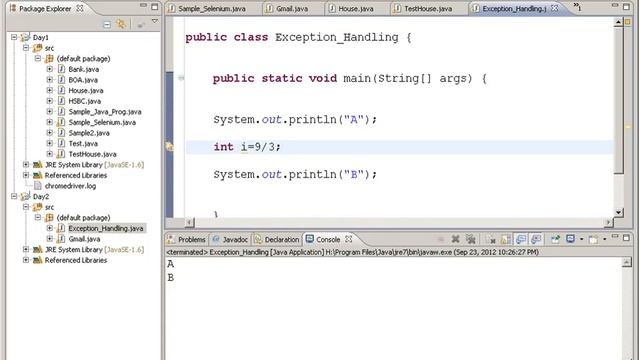Viewport: 640px width, 360px height.
Task: Expand the Gmail.java node under Day2
Action: [x=50, y=239]
